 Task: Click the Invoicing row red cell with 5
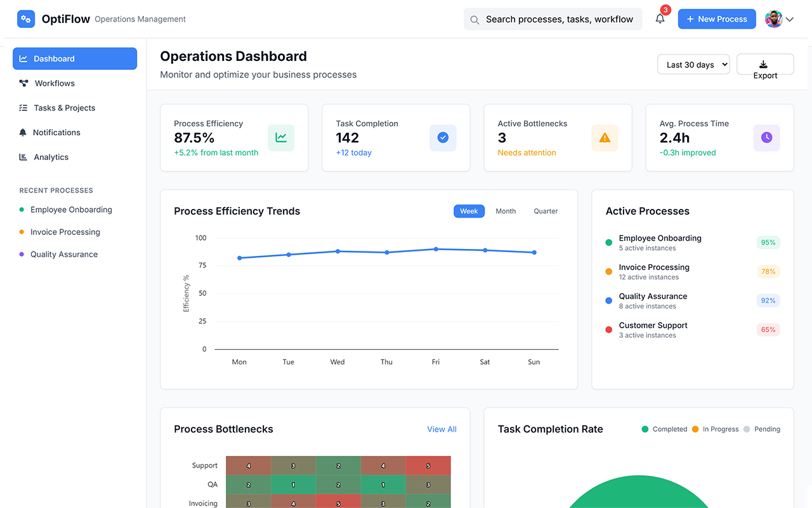pyautogui.click(x=338, y=502)
